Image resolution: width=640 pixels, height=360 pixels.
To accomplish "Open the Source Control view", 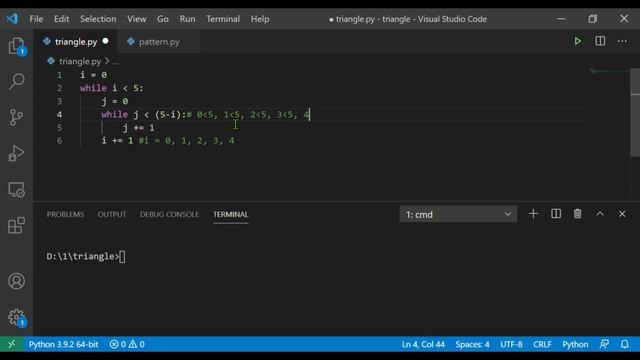I will pos(16,117).
